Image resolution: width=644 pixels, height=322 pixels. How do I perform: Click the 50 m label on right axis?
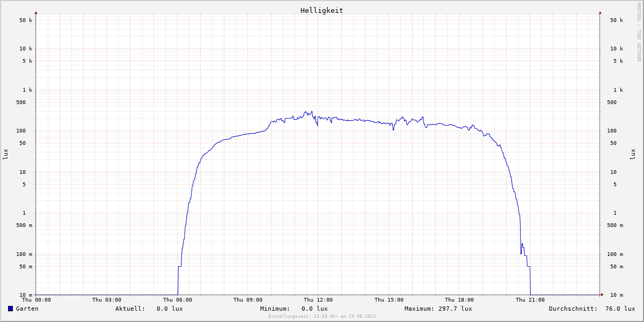[x=617, y=267]
